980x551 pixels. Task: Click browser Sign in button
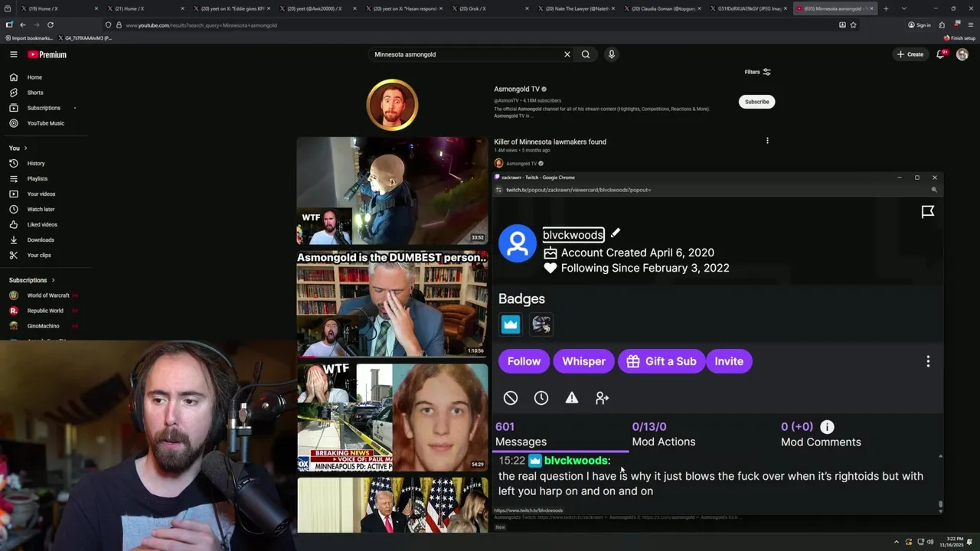pos(920,24)
